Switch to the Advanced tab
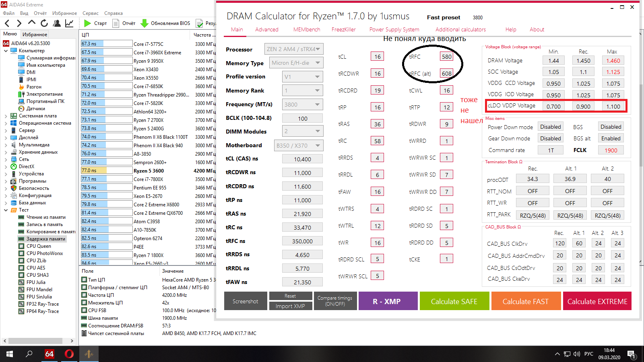 pos(267,29)
